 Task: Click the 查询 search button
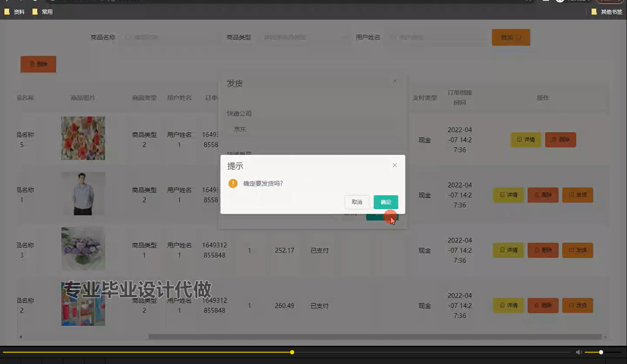(x=511, y=37)
